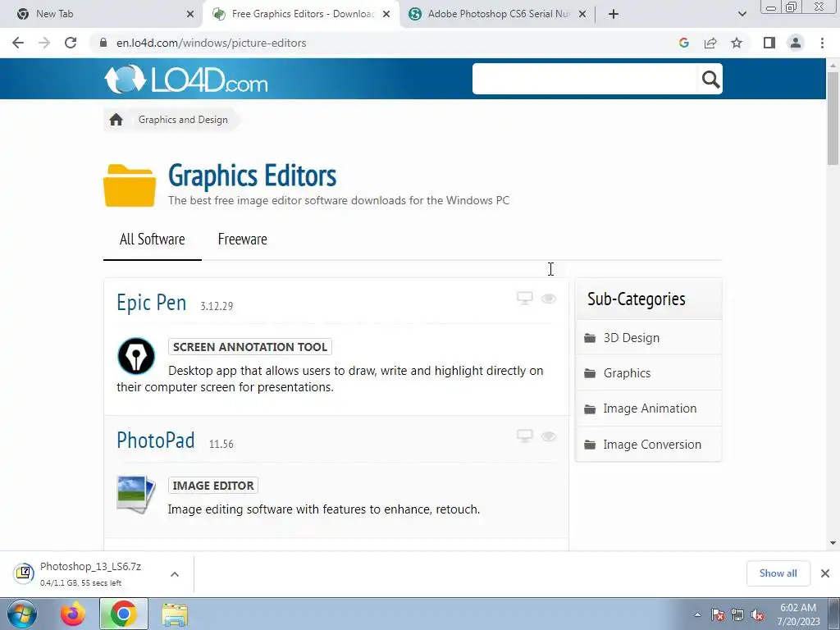Click the IMAGE EDITOR tag
This screenshot has height=630, width=840.
click(x=213, y=486)
